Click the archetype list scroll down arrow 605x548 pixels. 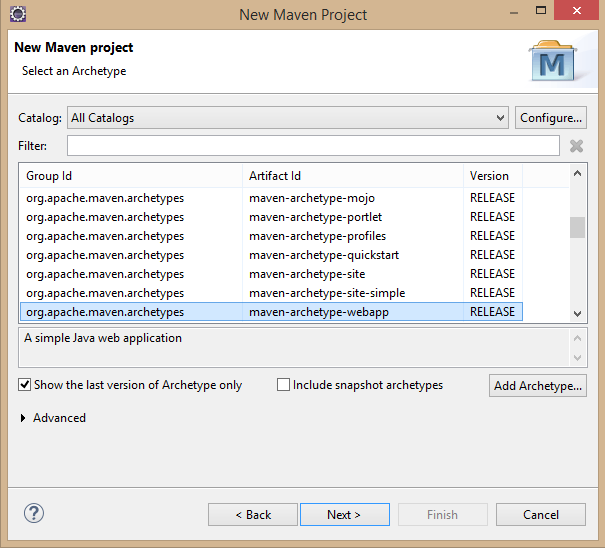(x=577, y=313)
